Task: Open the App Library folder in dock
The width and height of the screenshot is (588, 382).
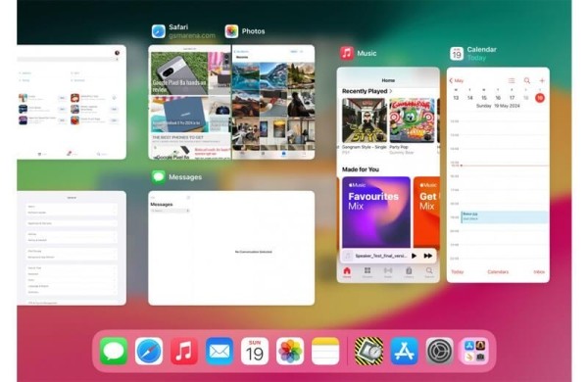Action: [474, 352]
